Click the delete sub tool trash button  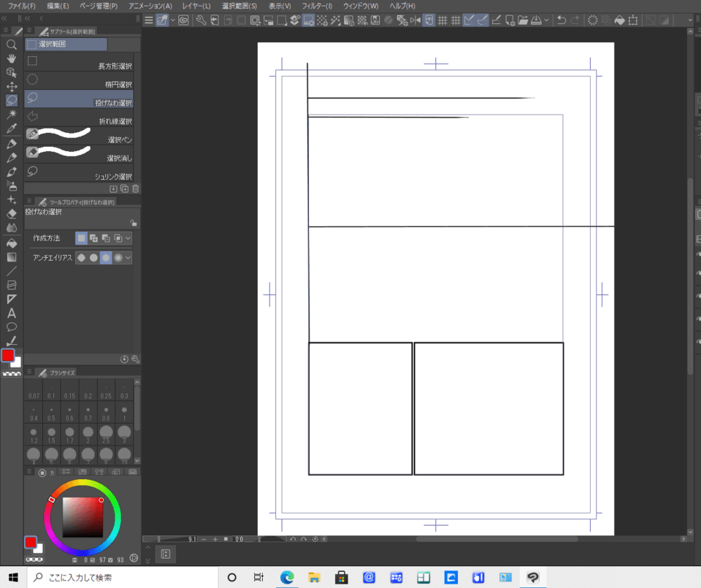pyautogui.click(x=135, y=188)
